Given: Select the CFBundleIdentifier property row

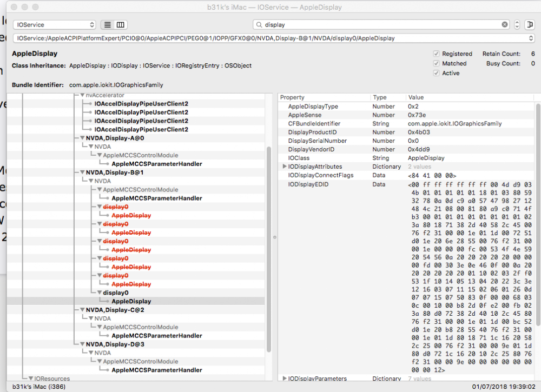Looking at the screenshot, I should [406, 124].
